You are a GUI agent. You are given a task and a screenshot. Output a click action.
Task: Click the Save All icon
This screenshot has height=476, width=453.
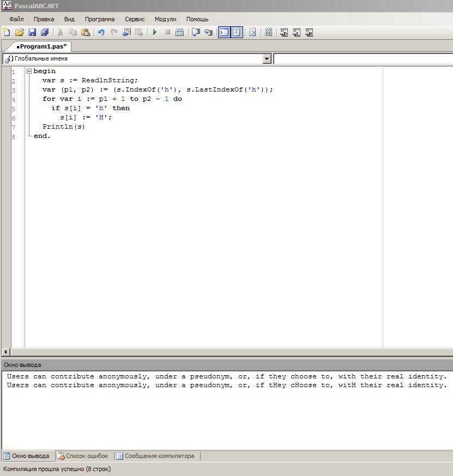click(x=45, y=33)
